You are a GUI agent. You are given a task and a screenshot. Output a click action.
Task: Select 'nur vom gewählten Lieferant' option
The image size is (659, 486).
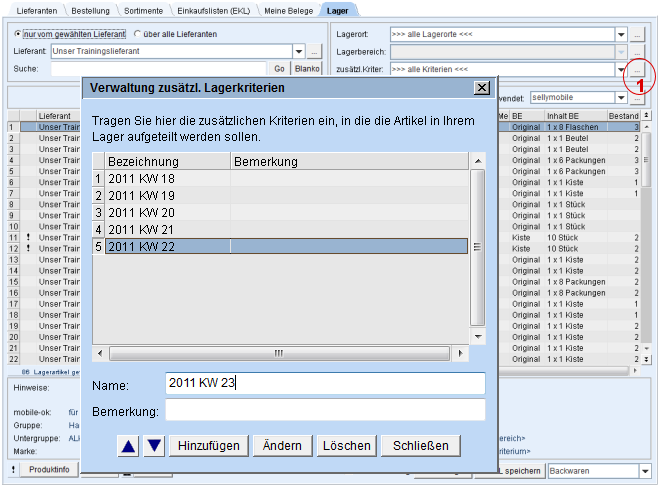click(x=18, y=34)
